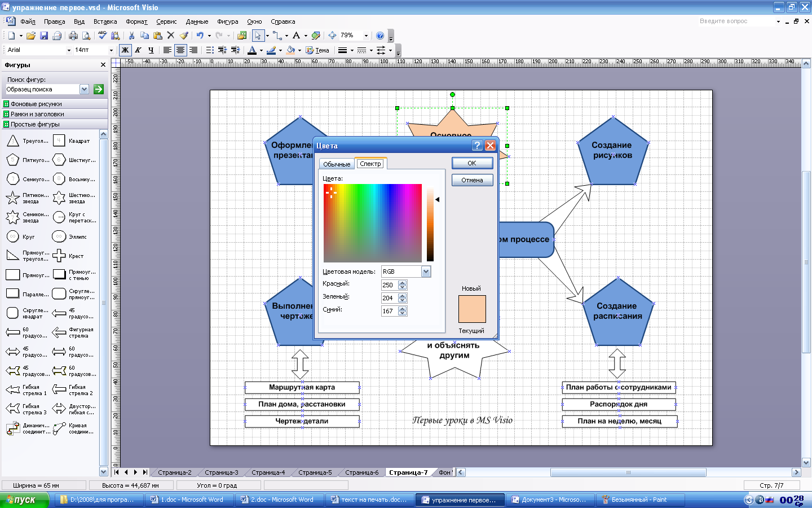Viewport: 812px width, 508px height.
Task: Align text left in formatting toolbar
Action: click(167, 50)
